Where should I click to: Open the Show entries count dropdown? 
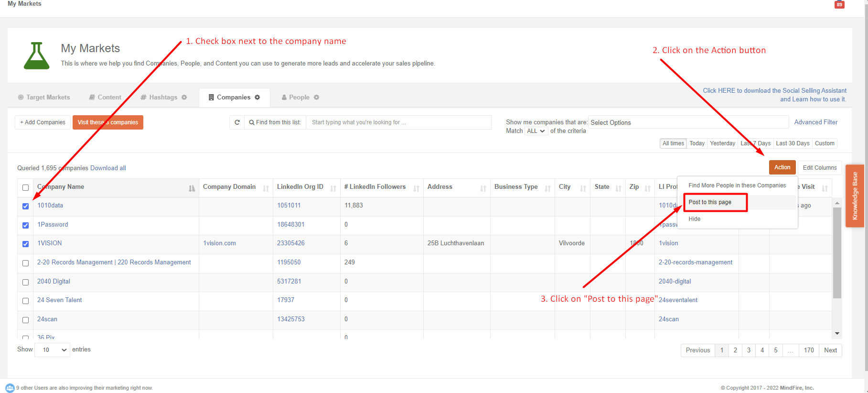[53, 350]
